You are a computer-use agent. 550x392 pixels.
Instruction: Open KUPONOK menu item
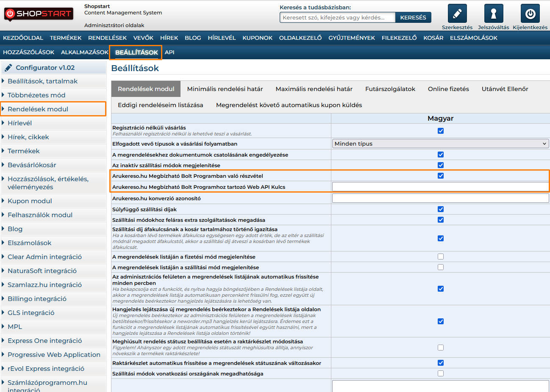(258, 38)
